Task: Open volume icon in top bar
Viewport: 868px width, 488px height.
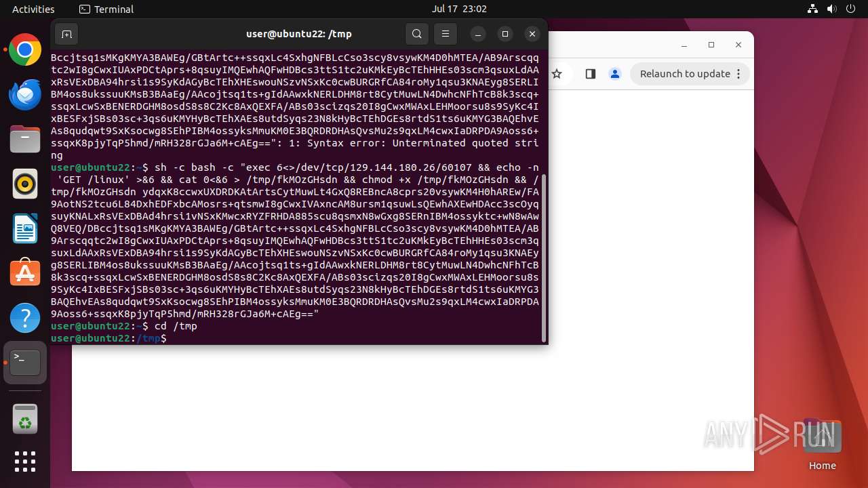Action: click(x=831, y=9)
